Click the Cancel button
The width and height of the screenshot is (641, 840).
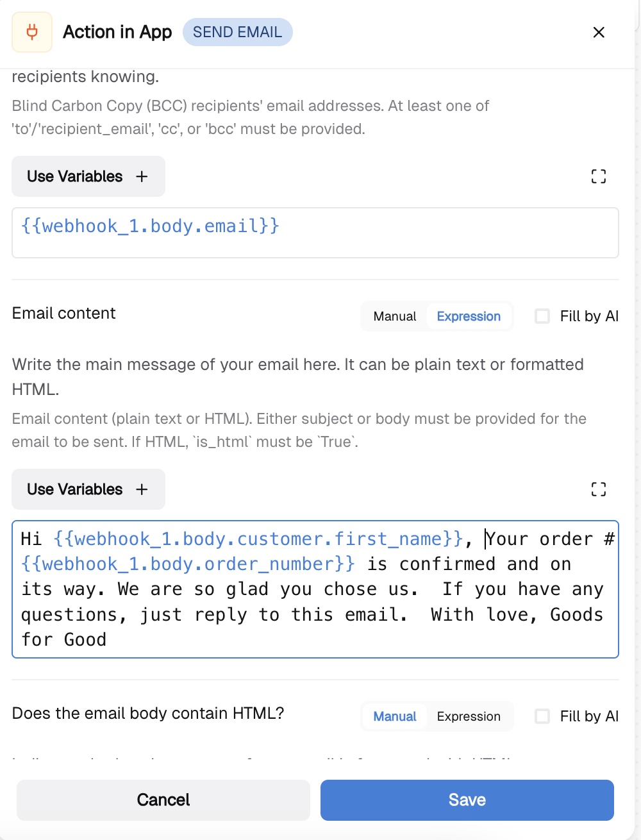pyautogui.click(x=163, y=800)
